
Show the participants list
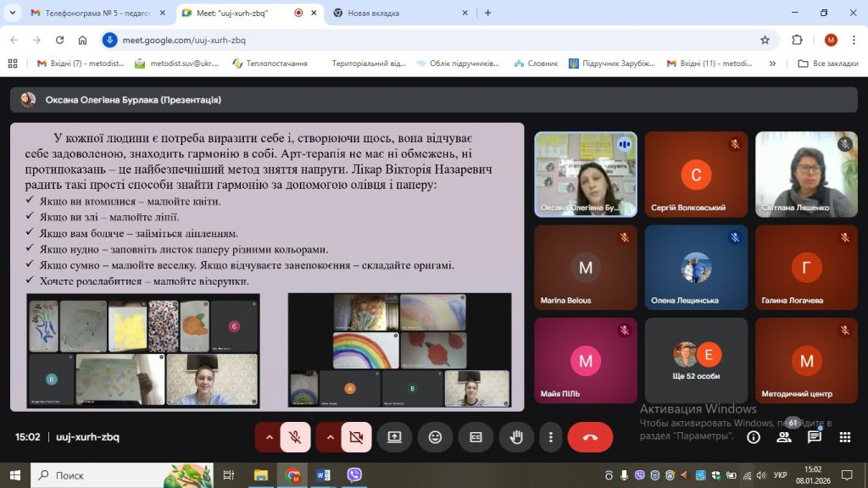point(784,437)
